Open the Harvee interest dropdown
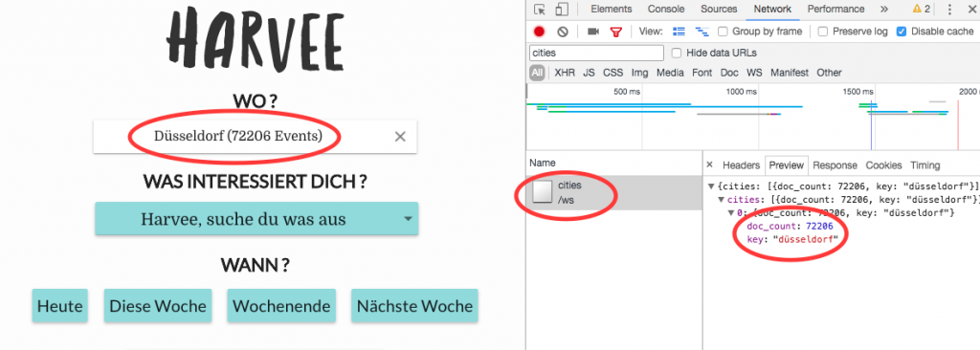 (x=256, y=219)
